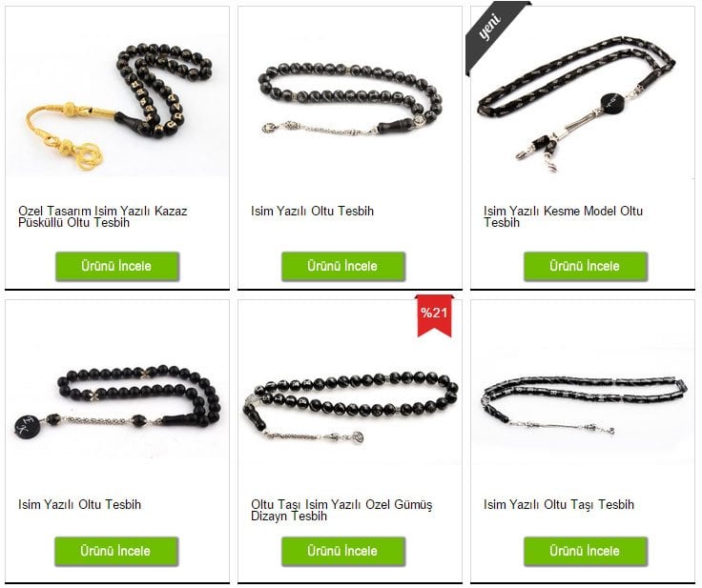Click Ürünü İncele for the Kazaz Püsküllü Oltu Tesbih
Viewport: 702px width, 588px height.
tap(117, 266)
